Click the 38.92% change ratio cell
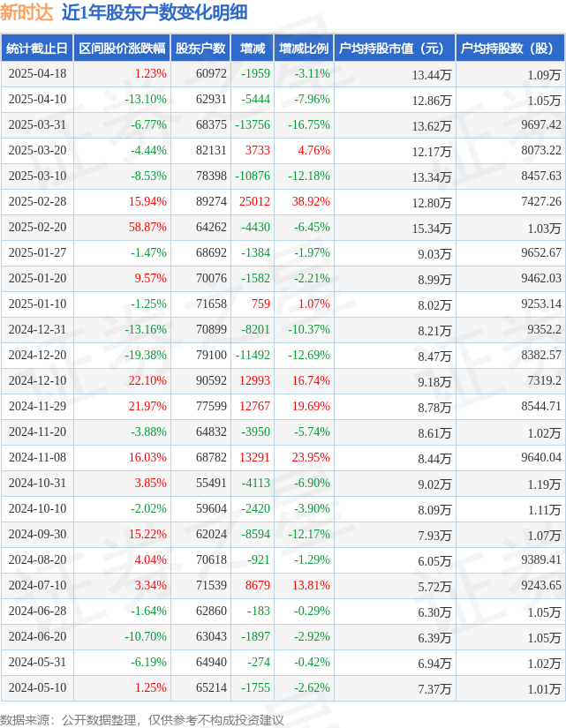This screenshot has height=728, width=566. (x=311, y=201)
